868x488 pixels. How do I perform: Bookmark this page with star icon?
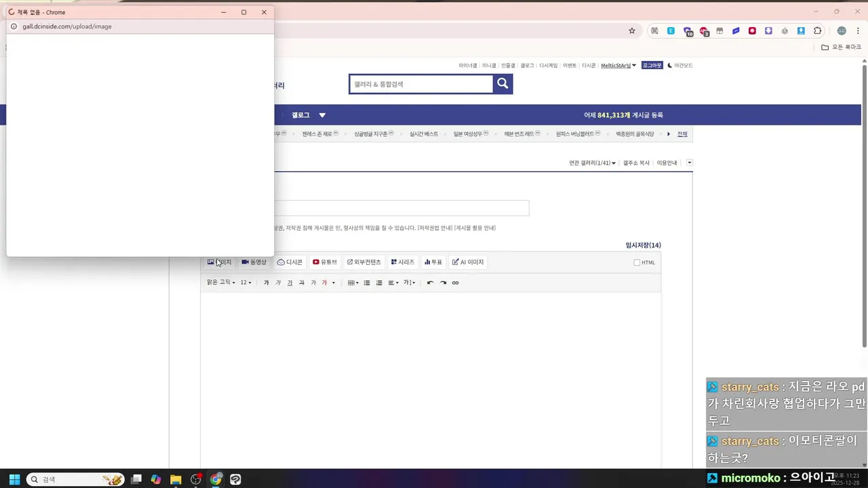pos(632,30)
